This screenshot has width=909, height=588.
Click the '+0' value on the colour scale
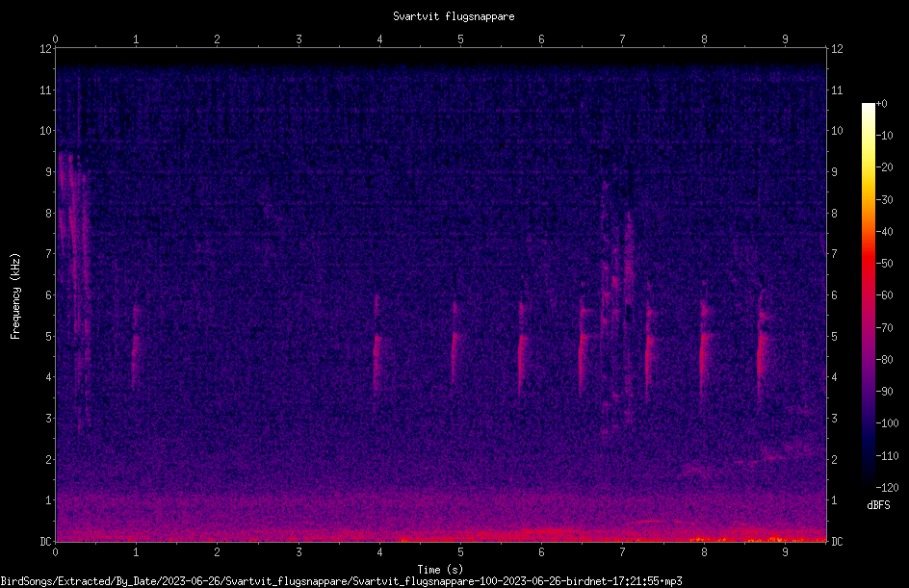coord(881,104)
